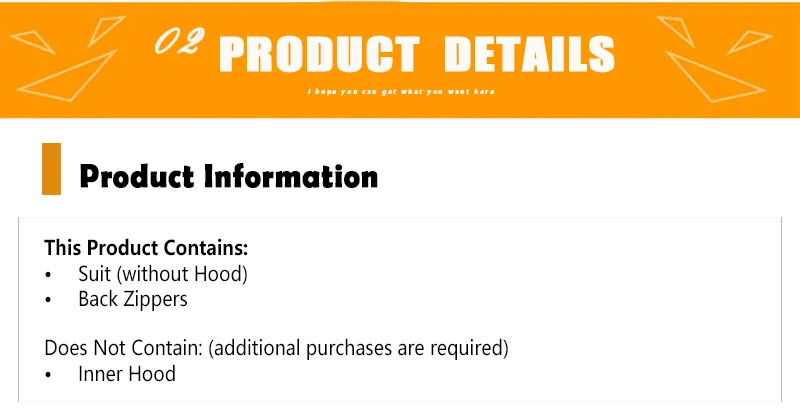Click the 'This Product Contains:' text

[146, 248]
